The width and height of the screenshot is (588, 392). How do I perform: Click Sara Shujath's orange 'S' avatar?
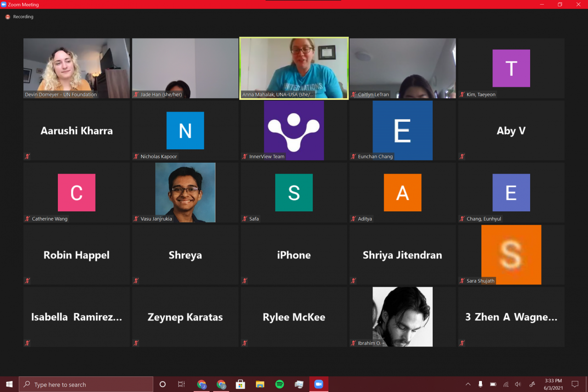click(x=511, y=255)
